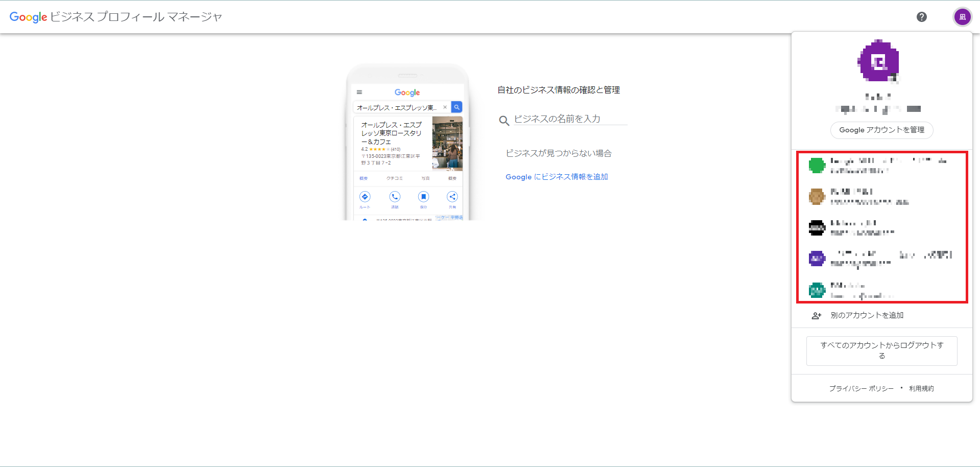
Task: Click すべてのアカウントからログアウトする button
Action: tap(881, 351)
